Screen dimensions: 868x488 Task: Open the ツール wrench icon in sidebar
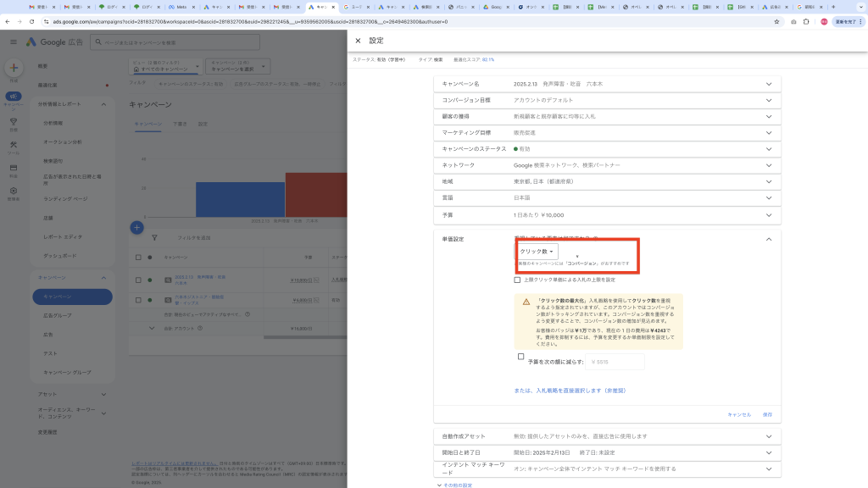click(14, 146)
